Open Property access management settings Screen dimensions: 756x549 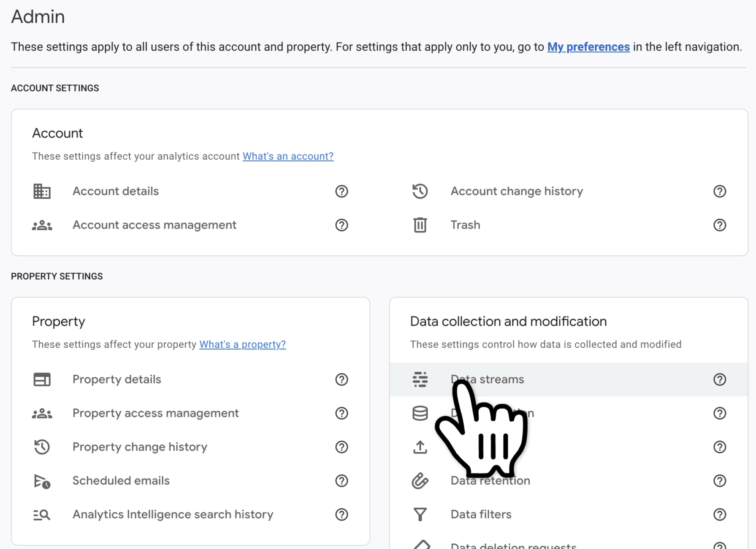click(x=155, y=413)
